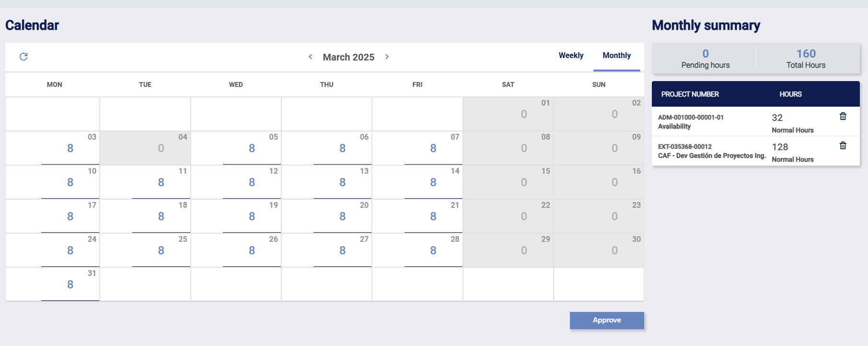868x346 pixels.
Task: Advance to next month with right chevron
Action: [x=387, y=57]
